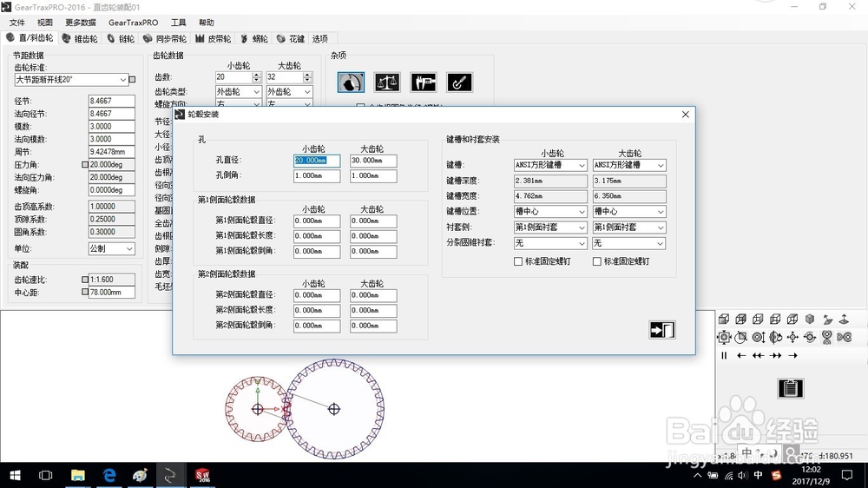Open the 视图 menu
The width and height of the screenshot is (868, 488).
pos(45,23)
